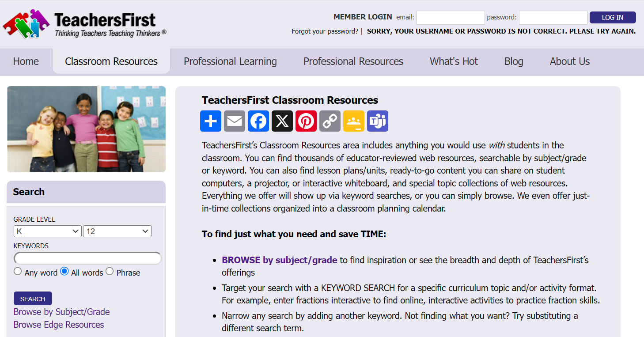Click the LOG IN button
This screenshot has width=644, height=337.
coord(613,18)
